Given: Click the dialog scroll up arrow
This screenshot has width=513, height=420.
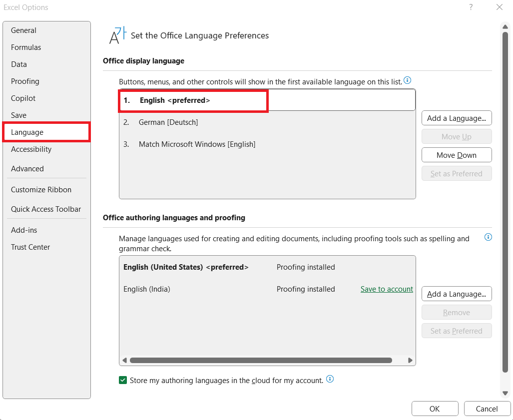Looking at the screenshot, I should pyautogui.click(x=506, y=26).
